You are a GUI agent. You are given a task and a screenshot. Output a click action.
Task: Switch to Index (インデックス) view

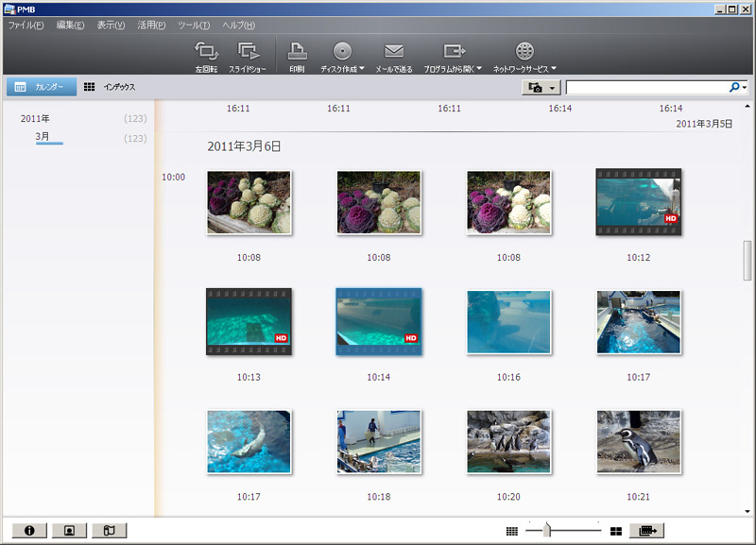click(110, 87)
